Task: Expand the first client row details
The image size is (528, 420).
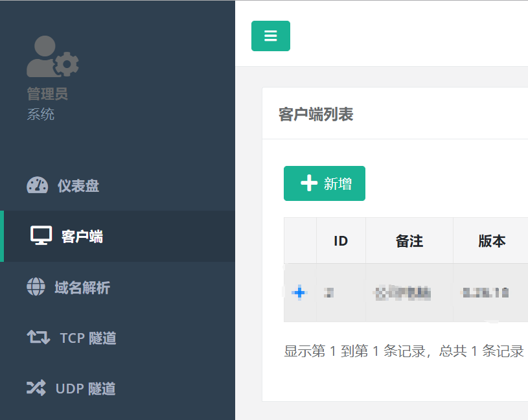Action: point(299,293)
